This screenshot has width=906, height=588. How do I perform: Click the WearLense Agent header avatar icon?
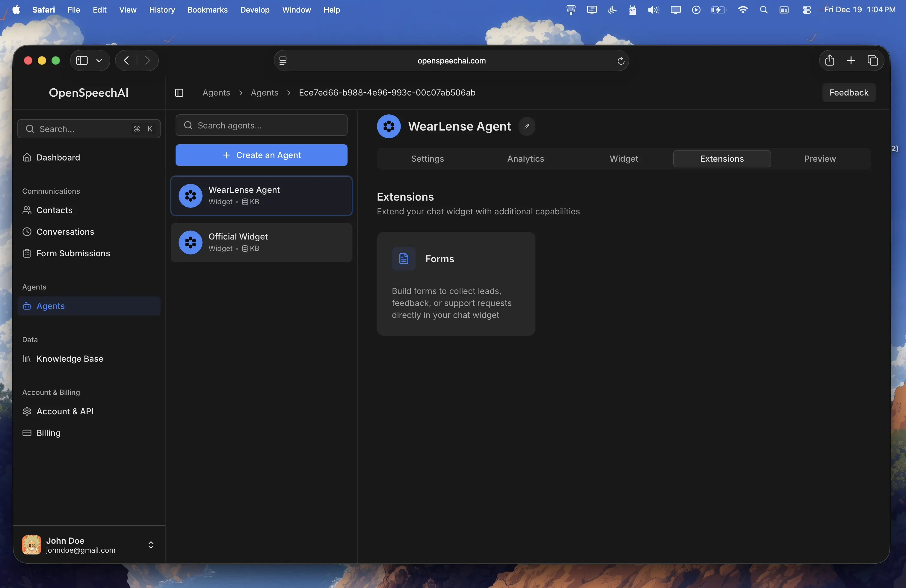click(x=389, y=126)
